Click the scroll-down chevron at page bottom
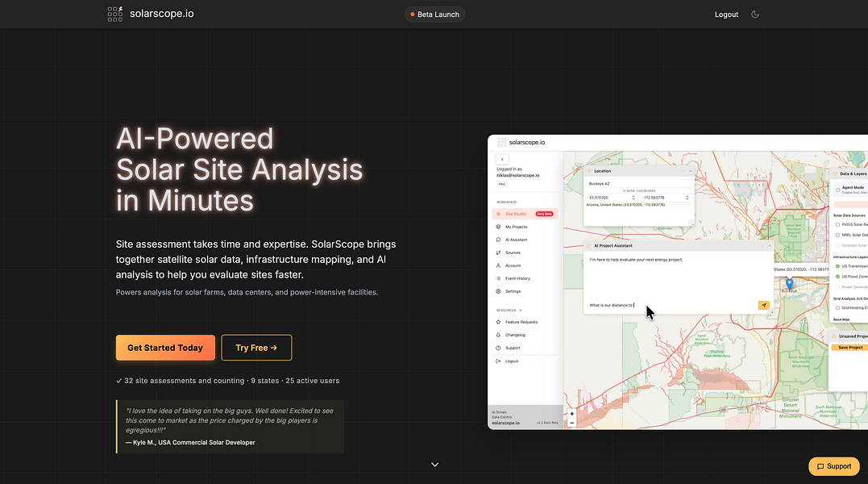The image size is (868, 484). pos(435,465)
